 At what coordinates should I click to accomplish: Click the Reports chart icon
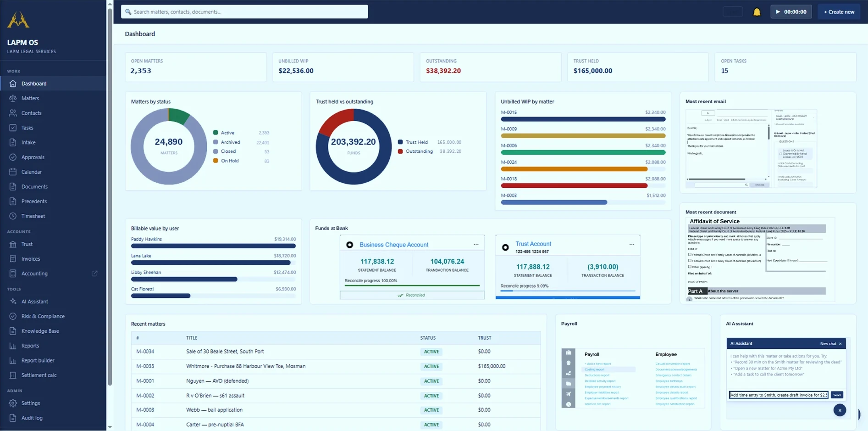pyautogui.click(x=13, y=346)
